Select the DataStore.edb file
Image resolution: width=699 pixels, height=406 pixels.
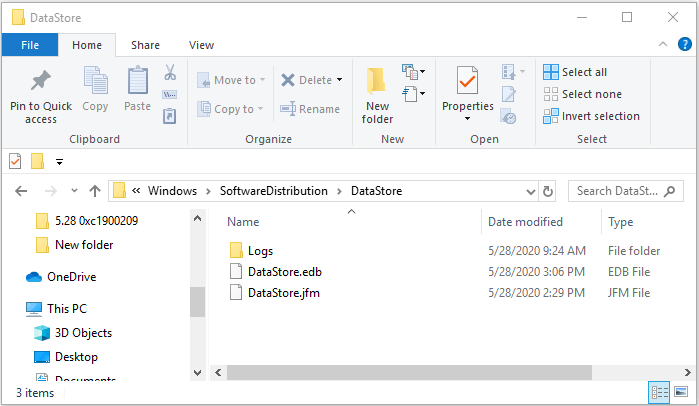click(x=285, y=271)
